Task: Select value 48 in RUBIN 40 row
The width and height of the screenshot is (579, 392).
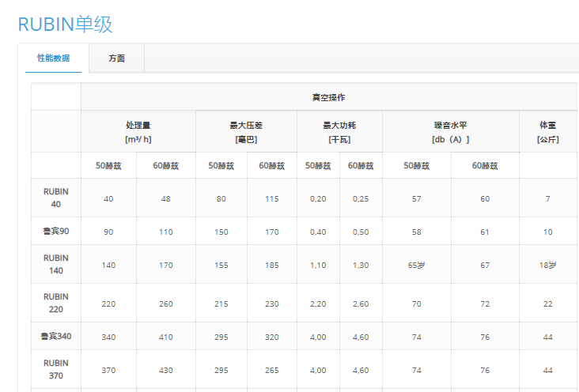Action: click(166, 199)
